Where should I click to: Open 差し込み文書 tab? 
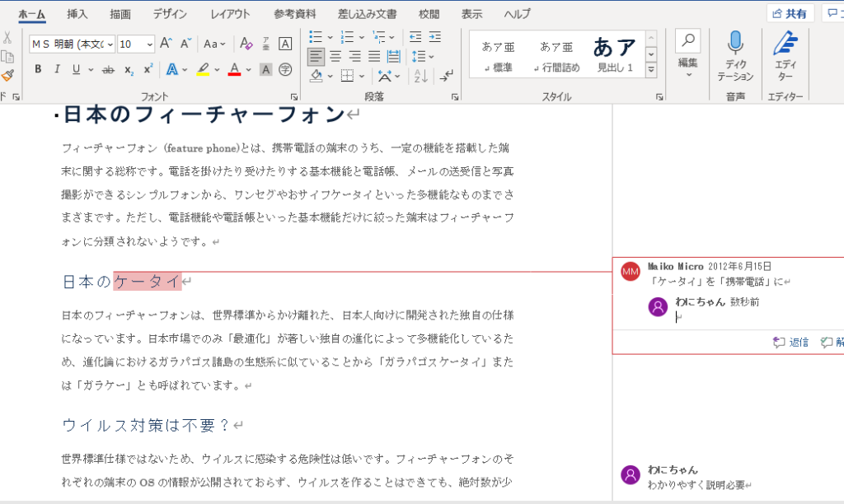(x=367, y=14)
